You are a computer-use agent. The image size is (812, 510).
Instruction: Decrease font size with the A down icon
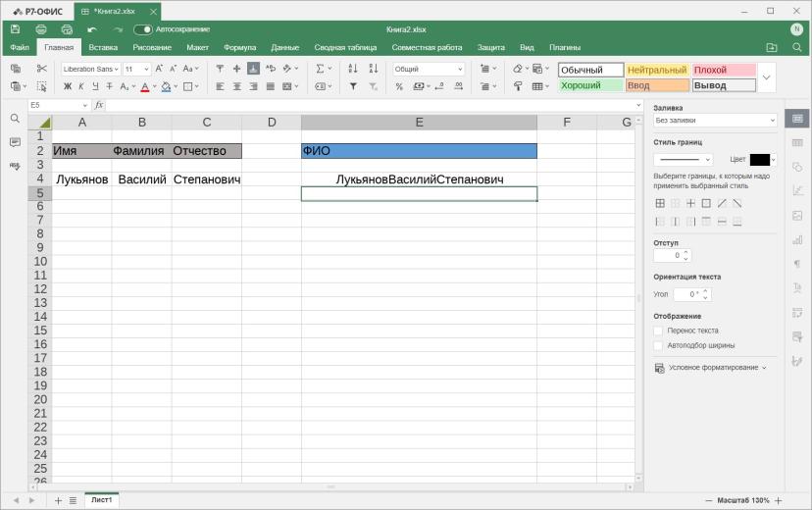tap(173, 69)
